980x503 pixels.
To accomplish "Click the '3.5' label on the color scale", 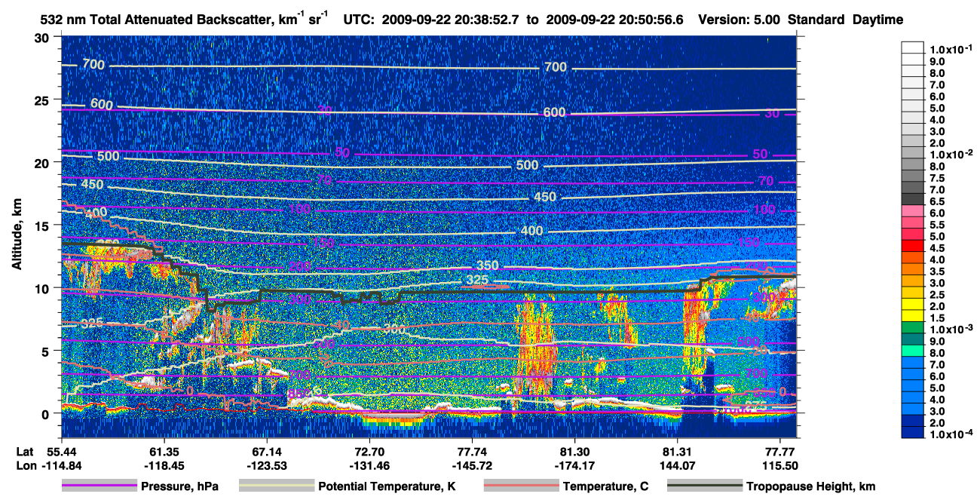I will click(x=938, y=271).
